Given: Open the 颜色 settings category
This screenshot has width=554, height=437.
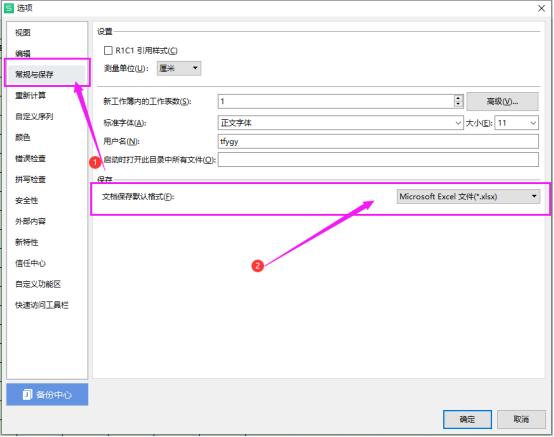Looking at the screenshot, I should tap(23, 137).
